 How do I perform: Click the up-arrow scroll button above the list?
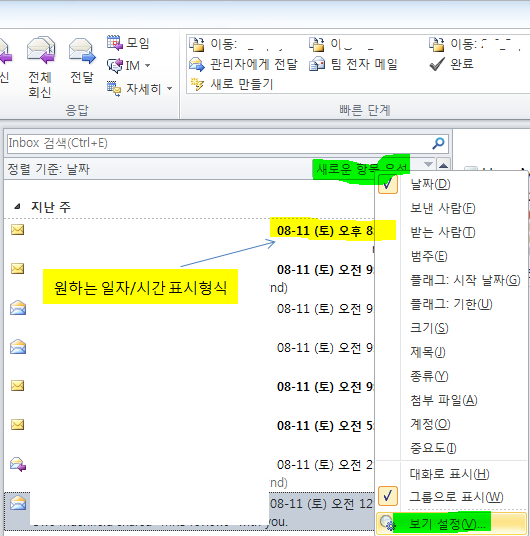coord(443,165)
